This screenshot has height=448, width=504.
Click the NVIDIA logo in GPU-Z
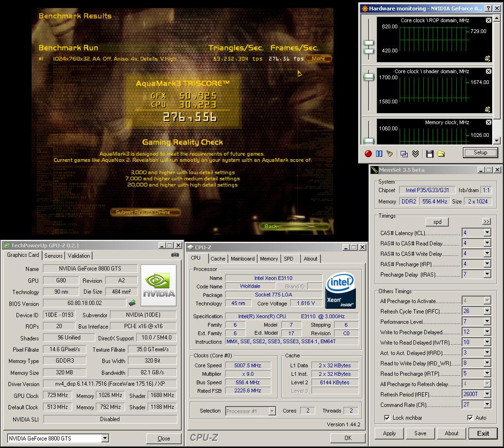[x=159, y=285]
